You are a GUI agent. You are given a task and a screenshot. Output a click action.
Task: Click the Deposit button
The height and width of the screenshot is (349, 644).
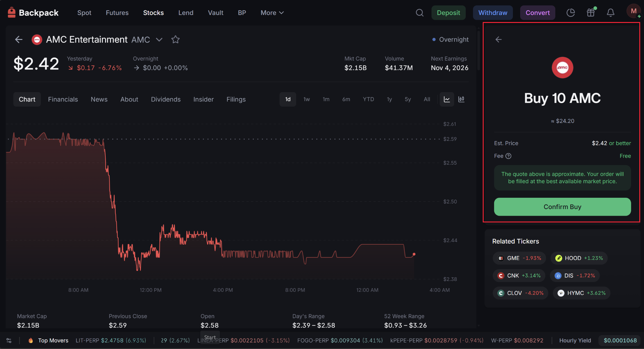coord(448,13)
